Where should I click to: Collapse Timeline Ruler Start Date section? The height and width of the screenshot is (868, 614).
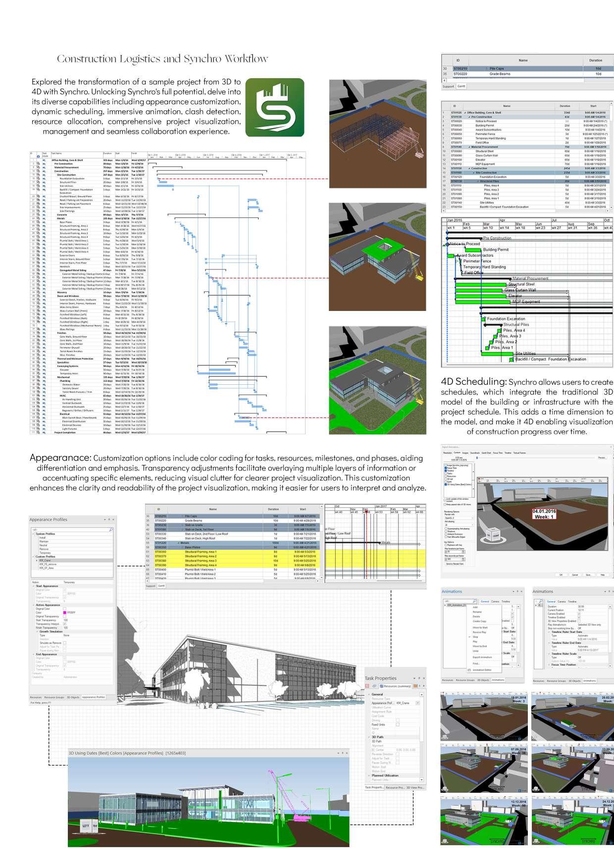[549, 632]
